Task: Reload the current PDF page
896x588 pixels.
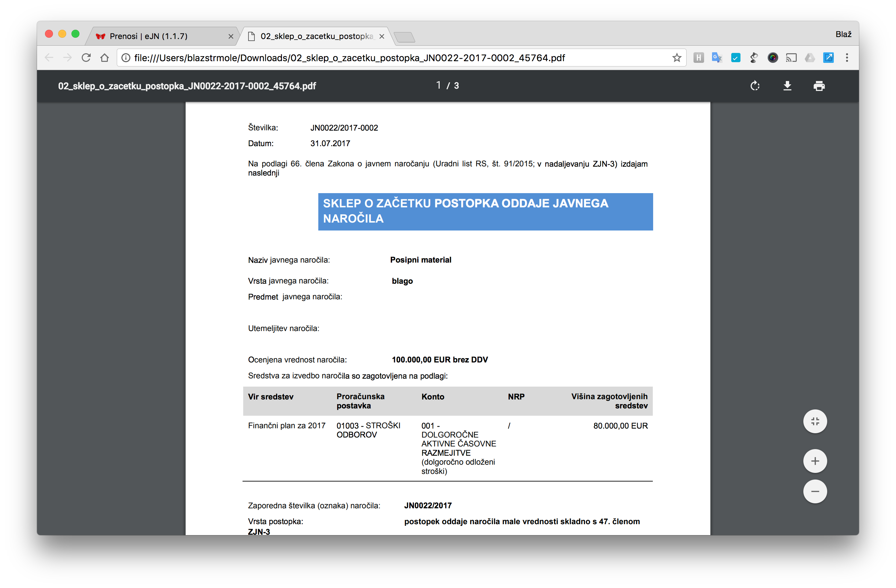Action: (86, 58)
